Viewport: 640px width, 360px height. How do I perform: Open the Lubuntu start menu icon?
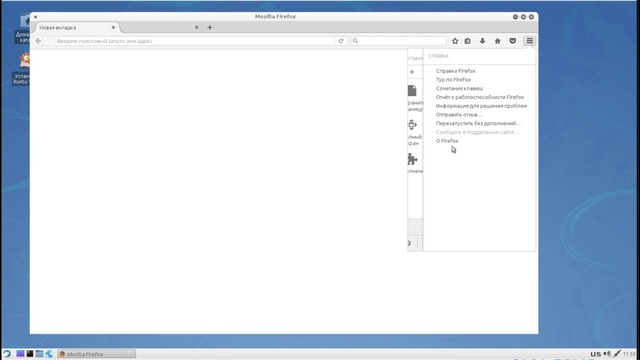tap(7, 354)
